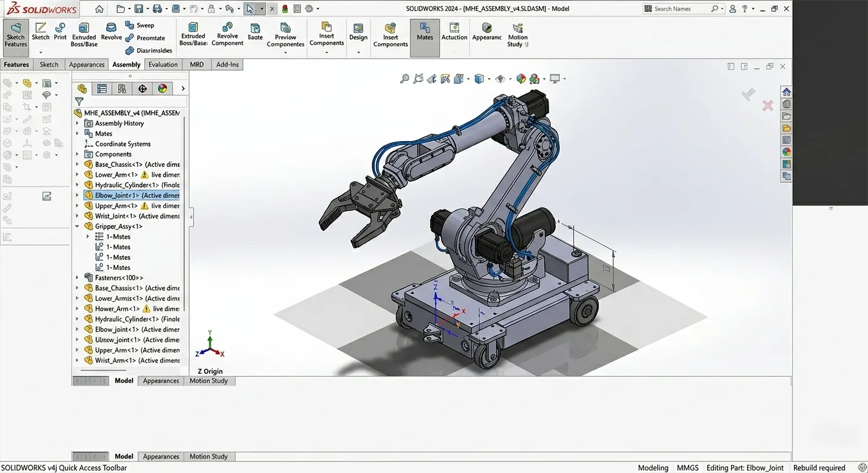Open the DimXpertManager crosshair tab
Viewport: 868px width, 473px height.
click(x=142, y=89)
